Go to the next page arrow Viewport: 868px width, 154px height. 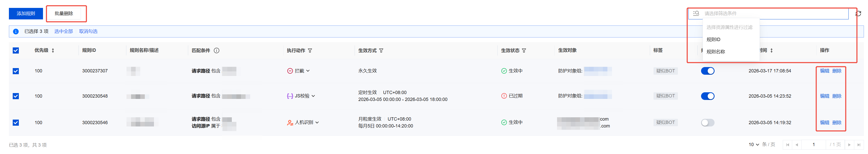click(x=849, y=145)
